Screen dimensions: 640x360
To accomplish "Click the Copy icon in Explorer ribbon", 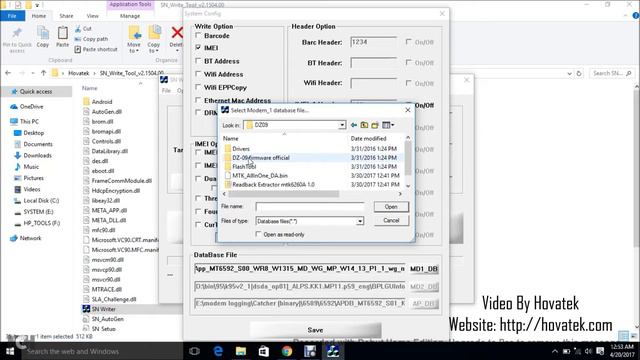I will point(42,37).
